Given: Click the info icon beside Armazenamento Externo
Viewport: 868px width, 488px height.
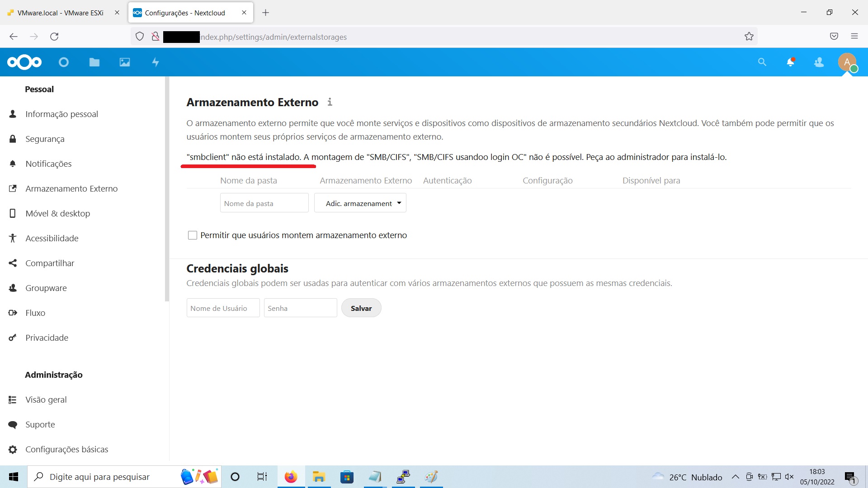Looking at the screenshot, I should click(330, 102).
